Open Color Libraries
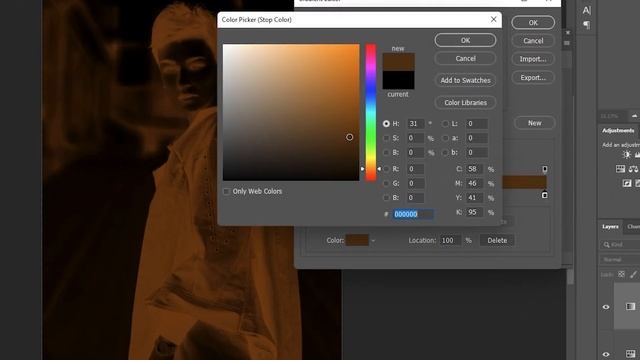 click(x=465, y=102)
